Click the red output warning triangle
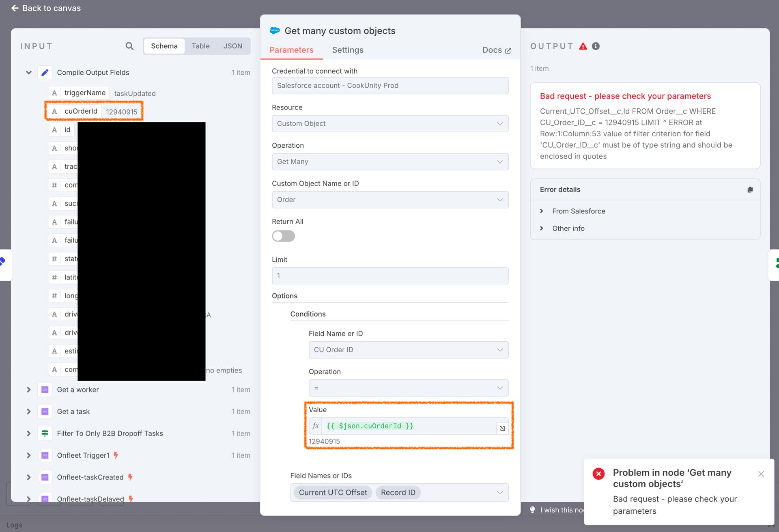This screenshot has height=532, width=779. point(583,46)
